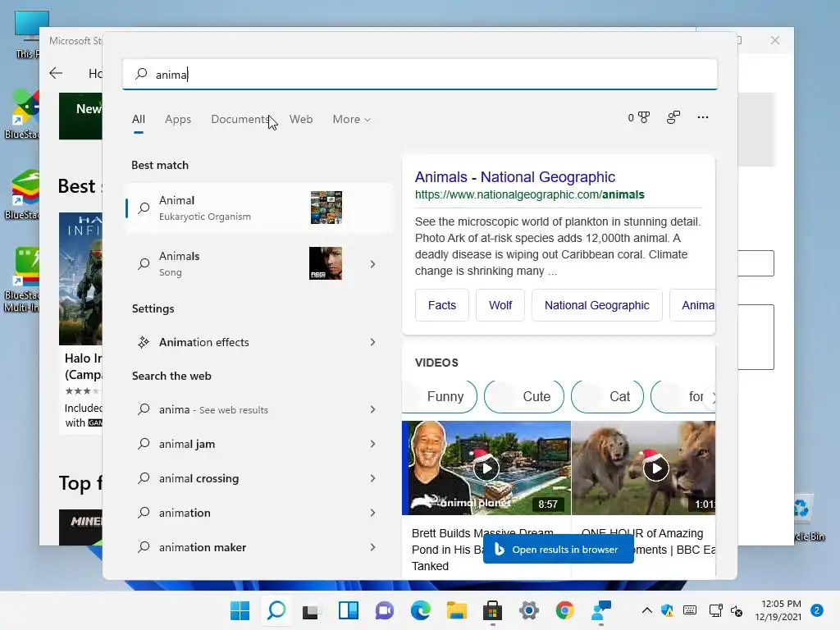Click the Windows Start button on taskbar

(x=240, y=610)
